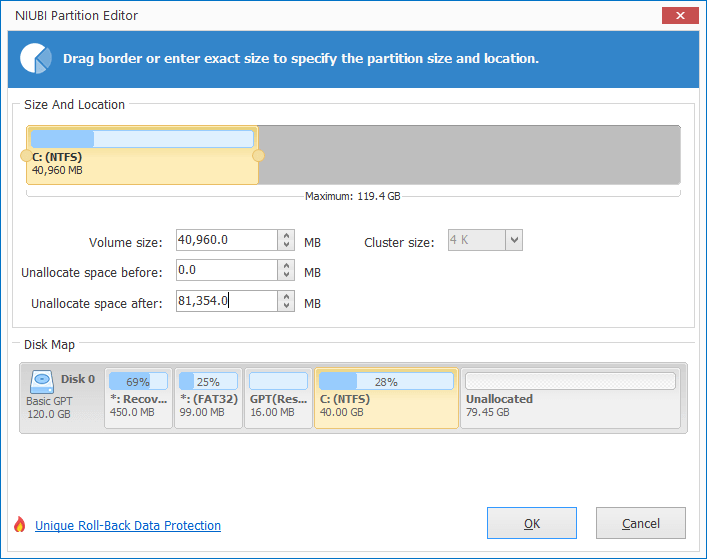Viewport: 707px width, 559px height.
Task: Click the Disk 0 hard drive icon
Action: [42, 382]
